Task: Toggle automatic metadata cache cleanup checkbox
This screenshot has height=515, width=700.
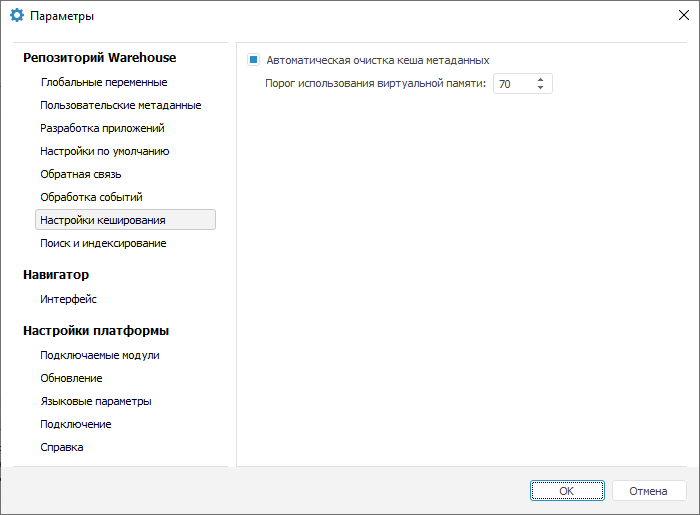Action: pos(254,60)
